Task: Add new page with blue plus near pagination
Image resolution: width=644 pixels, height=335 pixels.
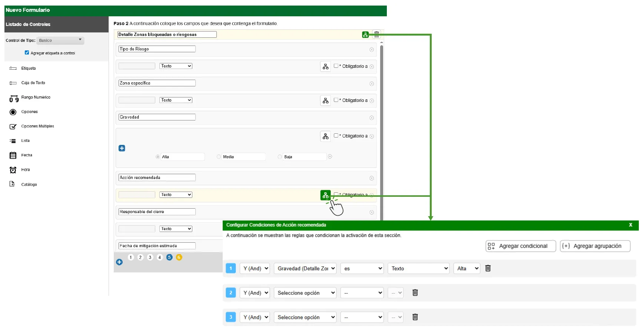Action: coord(119,262)
